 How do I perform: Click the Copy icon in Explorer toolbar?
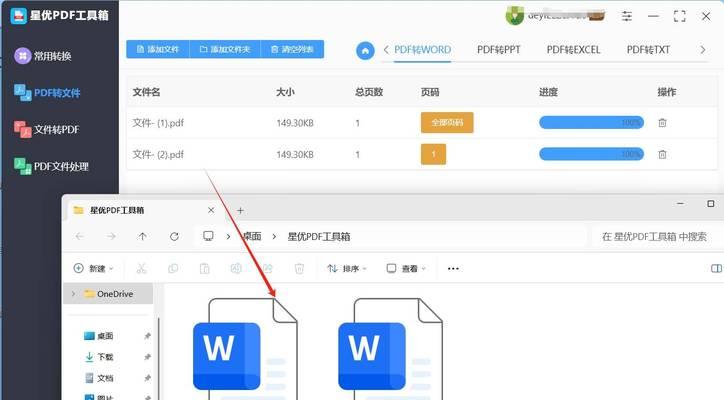click(173, 268)
